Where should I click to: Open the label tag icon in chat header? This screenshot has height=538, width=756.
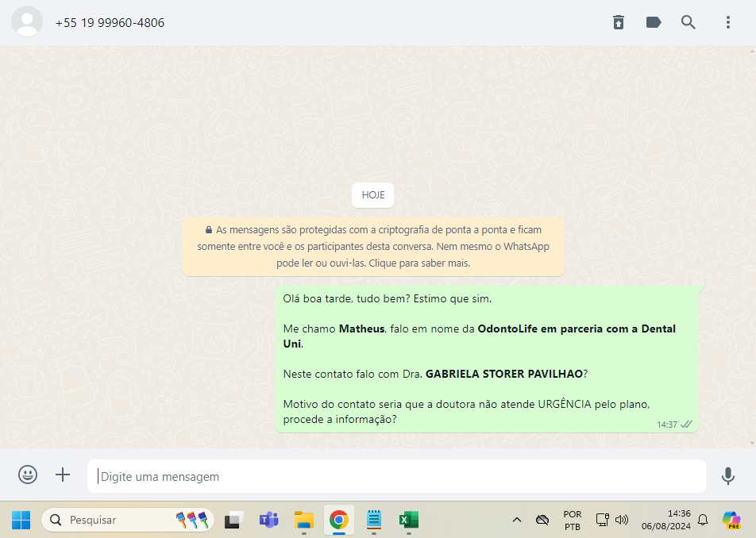point(654,22)
